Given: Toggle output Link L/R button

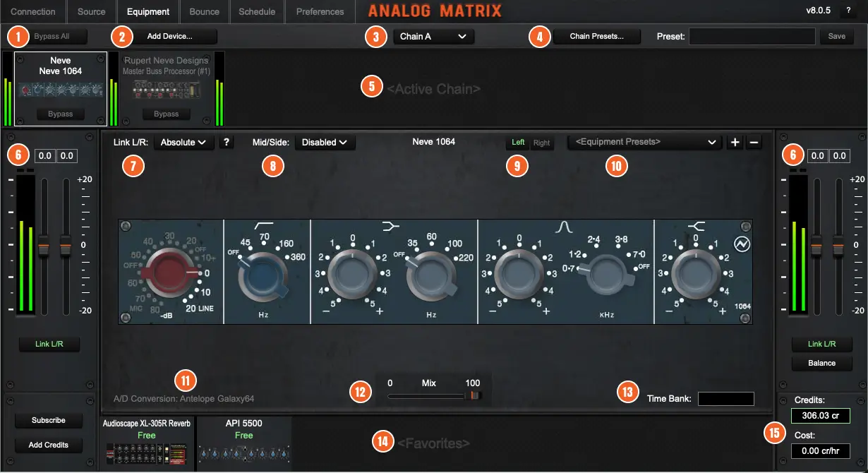Looking at the screenshot, I should pyautogui.click(x=821, y=344).
